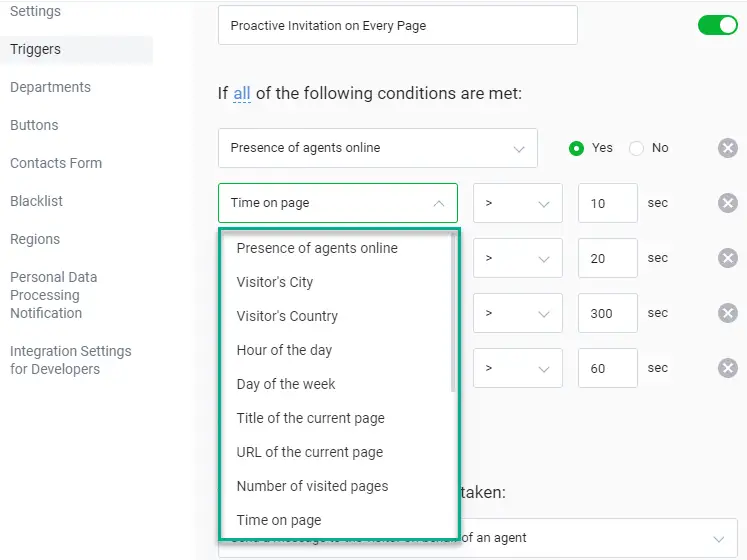Delete the 10 sec time condition row
747x560 pixels.
(x=728, y=203)
